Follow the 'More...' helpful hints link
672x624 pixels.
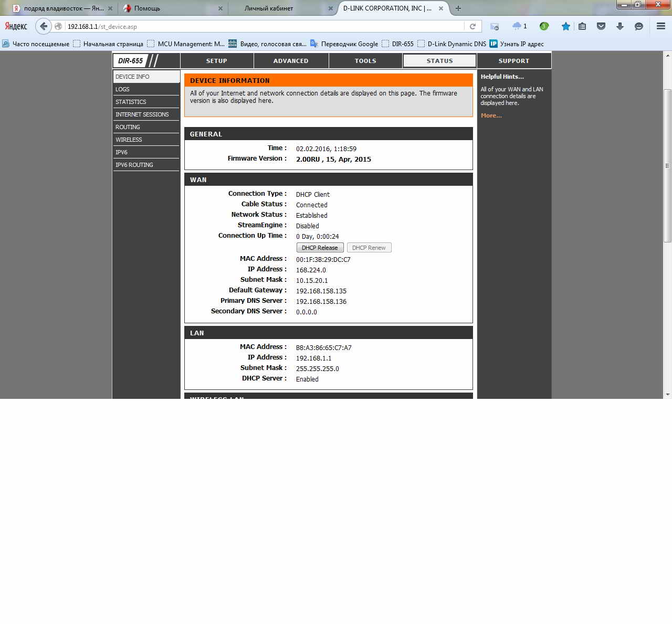pyautogui.click(x=491, y=115)
